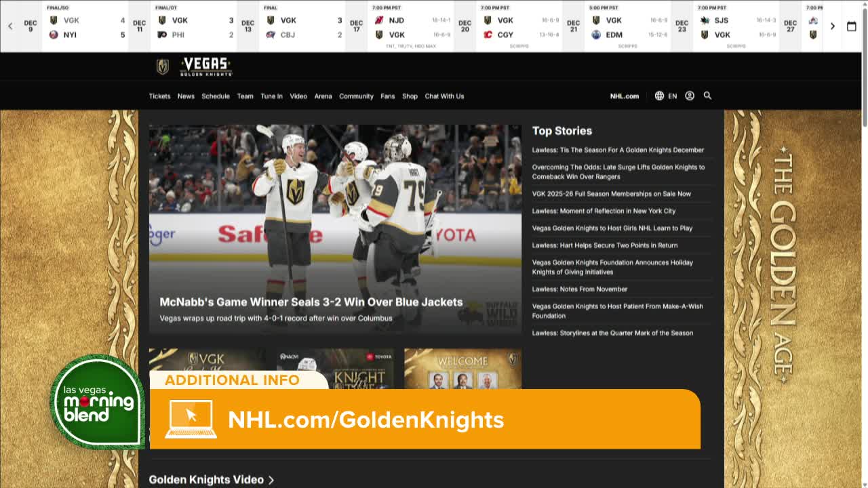
Task: Open the scoreboard calendar icon
Action: 852,26
